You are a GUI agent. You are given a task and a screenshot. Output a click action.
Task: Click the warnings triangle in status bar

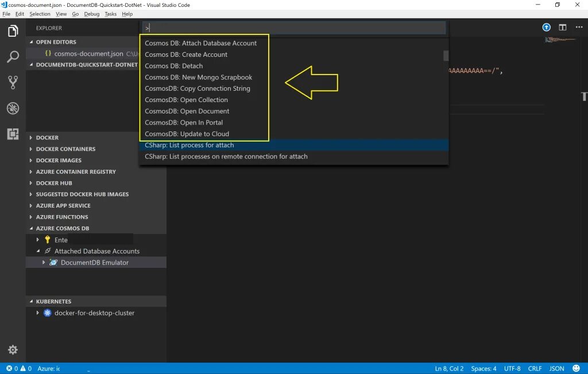[23, 368]
